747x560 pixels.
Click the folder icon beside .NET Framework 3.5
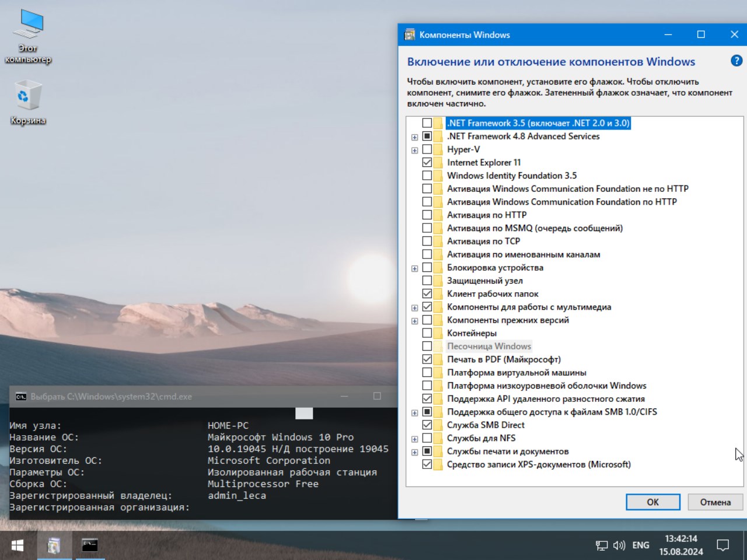(x=438, y=123)
